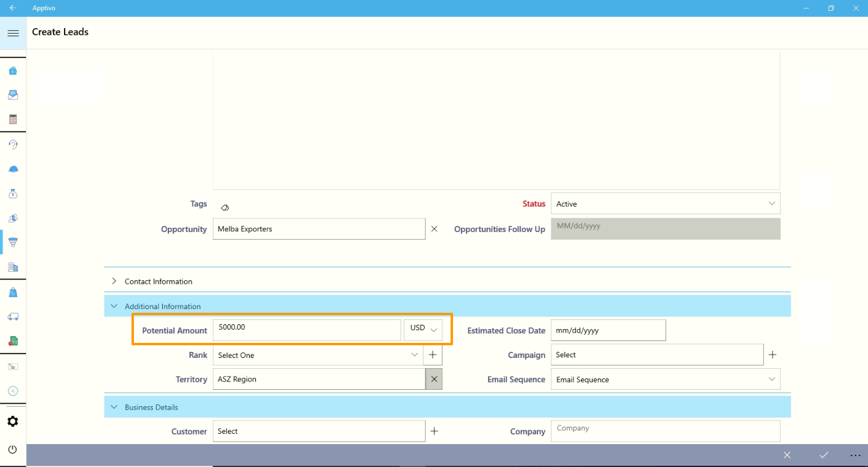The width and height of the screenshot is (868, 467).
Task: Open the envelope email icon in sidebar
Action: pyautogui.click(x=13, y=95)
